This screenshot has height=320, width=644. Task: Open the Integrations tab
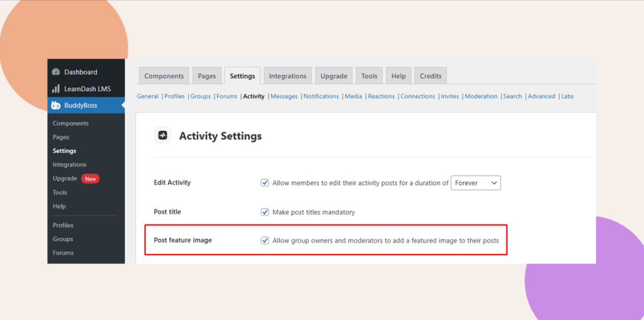pos(287,76)
